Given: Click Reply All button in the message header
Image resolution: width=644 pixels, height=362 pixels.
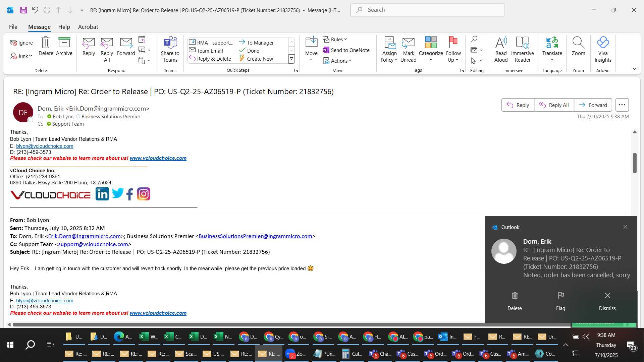Looking at the screenshot, I should (x=554, y=105).
